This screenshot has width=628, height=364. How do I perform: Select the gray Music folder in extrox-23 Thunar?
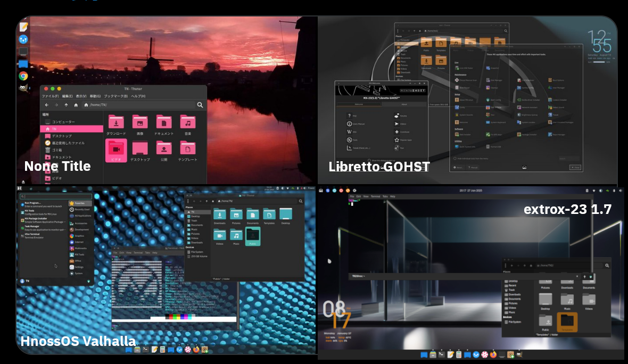[567, 302]
